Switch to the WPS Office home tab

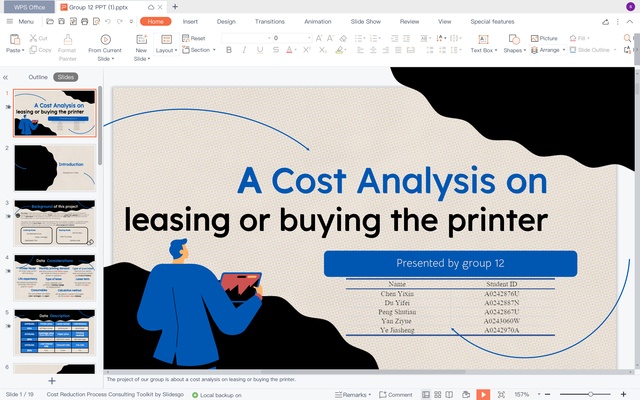click(29, 7)
